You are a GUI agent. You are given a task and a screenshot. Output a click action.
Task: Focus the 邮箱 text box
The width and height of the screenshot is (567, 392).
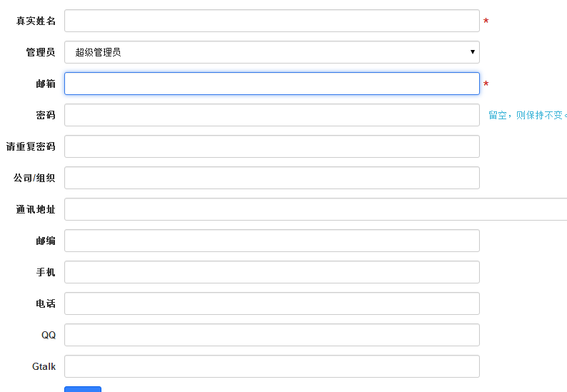point(271,84)
